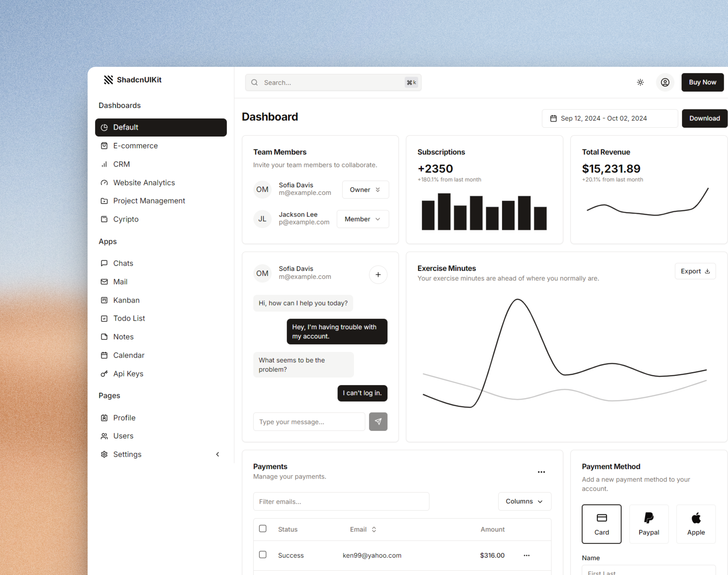728x575 pixels.
Task: Click the Notes page icon
Action: tap(104, 337)
